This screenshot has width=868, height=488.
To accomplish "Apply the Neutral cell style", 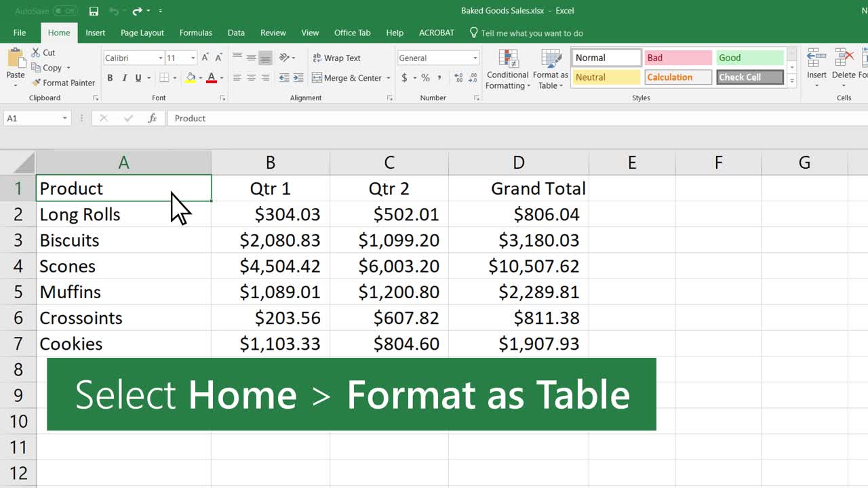I will point(606,77).
